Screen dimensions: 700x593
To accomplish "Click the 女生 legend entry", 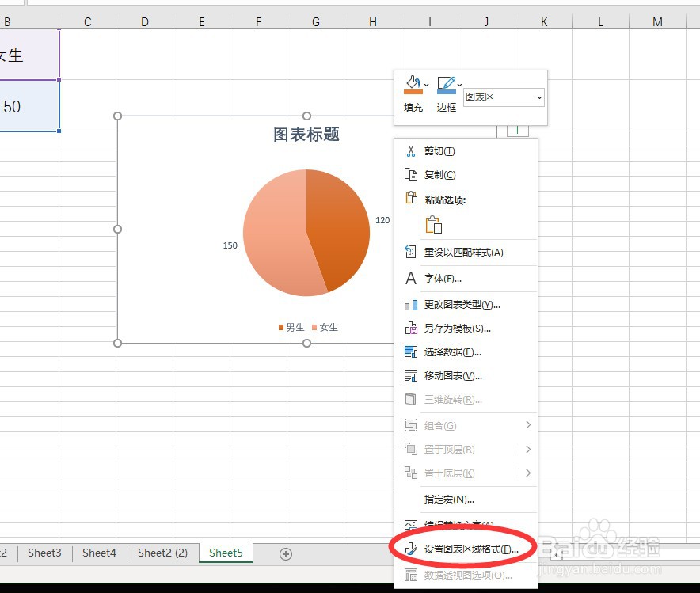I will point(325,327).
